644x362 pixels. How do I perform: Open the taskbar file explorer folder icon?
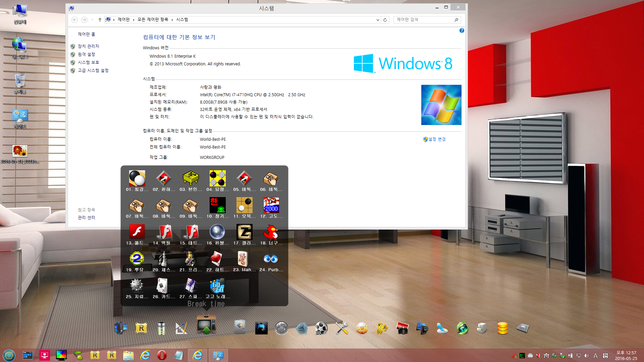click(128, 355)
